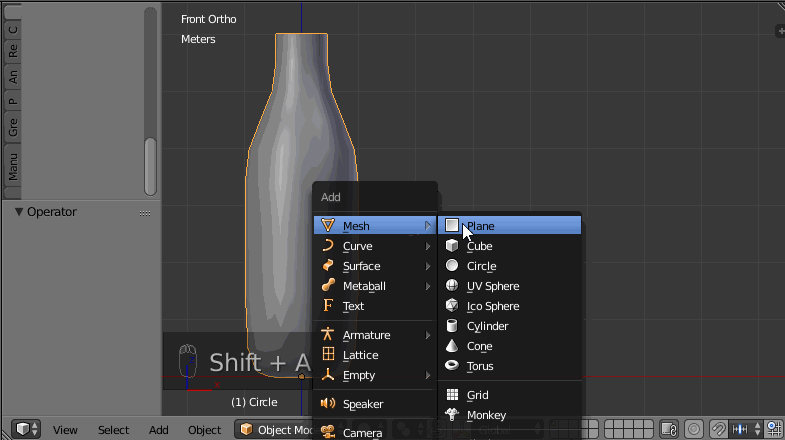Image resolution: width=785 pixels, height=440 pixels.
Task: Switch to the Manu tab
Action: pos(13,167)
